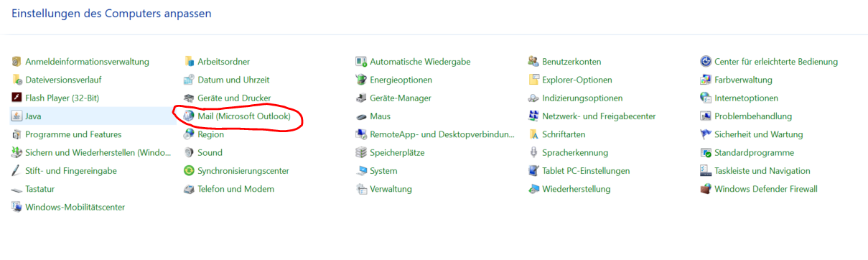This screenshot has height=260, width=868.
Task: Open the "Internetoptionen" text link
Action: pos(746,98)
